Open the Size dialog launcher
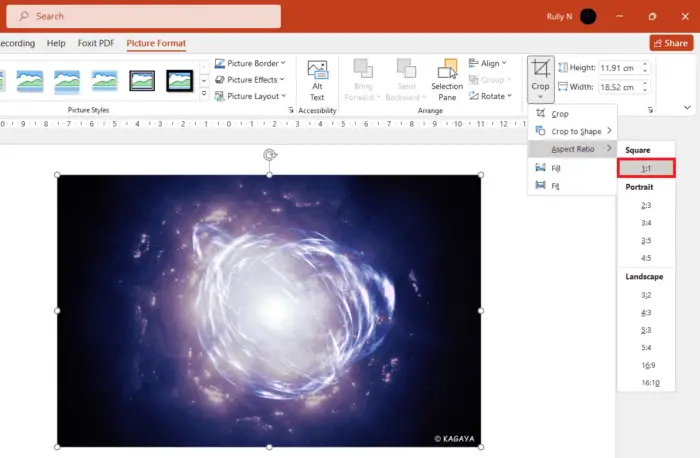700x458 pixels. [650, 110]
